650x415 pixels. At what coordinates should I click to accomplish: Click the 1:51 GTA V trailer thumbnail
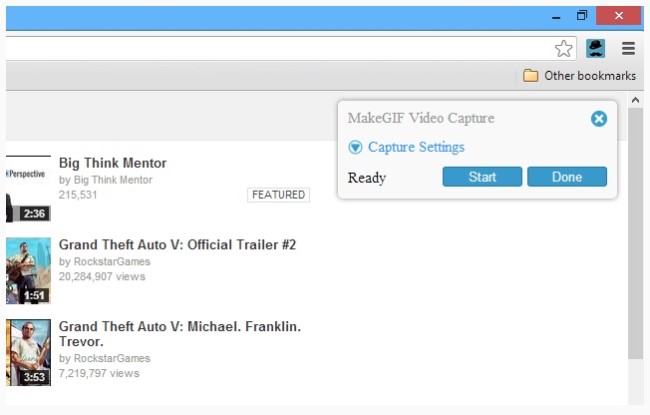pyautogui.click(x=28, y=270)
